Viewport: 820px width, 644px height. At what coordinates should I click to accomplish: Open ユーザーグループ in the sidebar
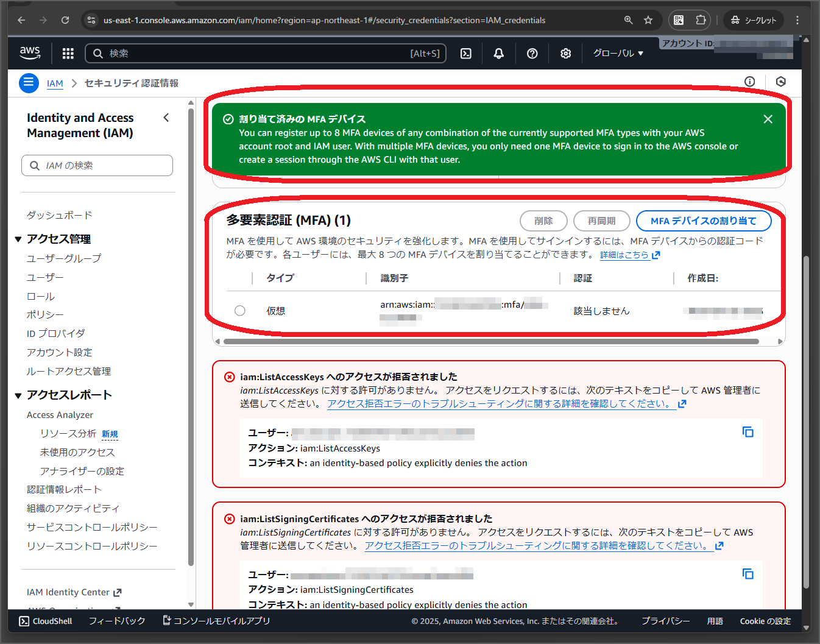[x=64, y=258]
